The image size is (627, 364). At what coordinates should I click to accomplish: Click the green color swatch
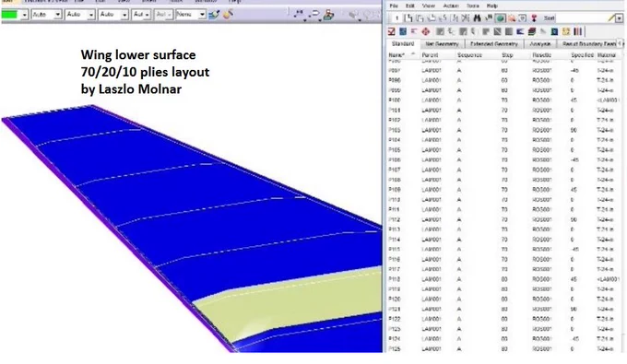coord(10,15)
